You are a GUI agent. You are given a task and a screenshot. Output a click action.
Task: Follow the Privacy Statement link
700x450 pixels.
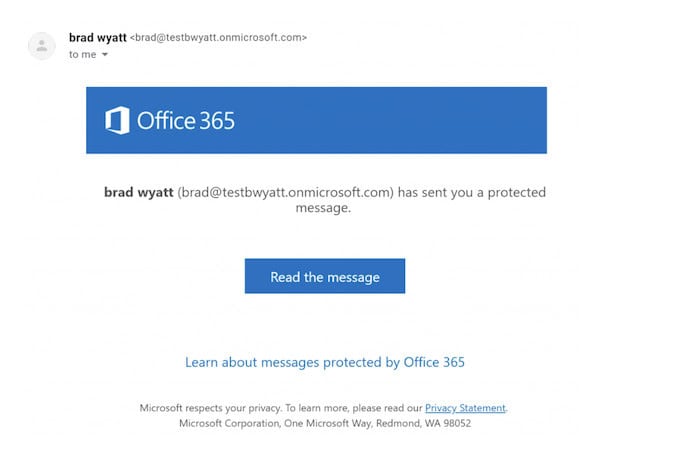[465, 408]
